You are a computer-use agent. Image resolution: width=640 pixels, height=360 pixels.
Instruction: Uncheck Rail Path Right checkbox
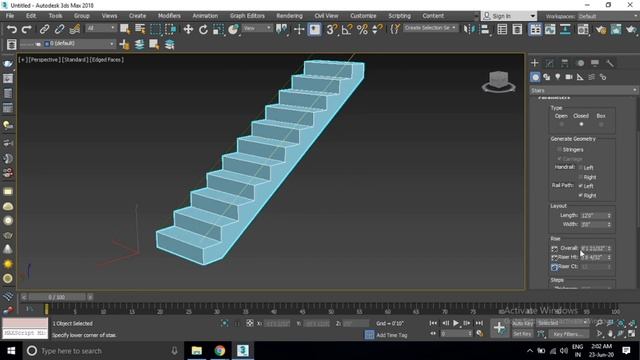(580, 196)
